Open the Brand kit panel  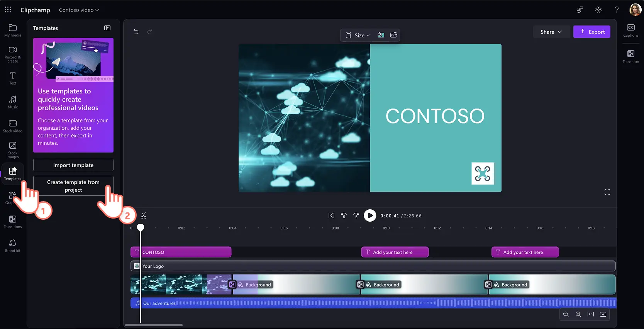click(x=13, y=246)
